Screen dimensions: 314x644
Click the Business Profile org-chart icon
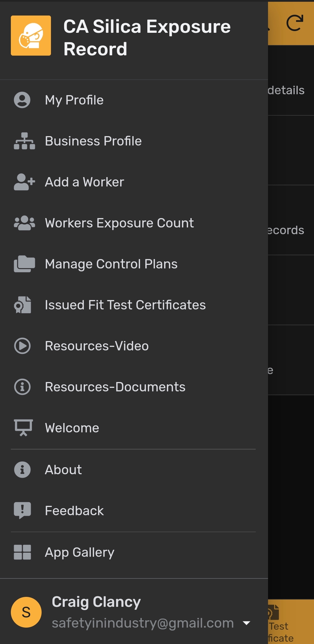point(24,141)
